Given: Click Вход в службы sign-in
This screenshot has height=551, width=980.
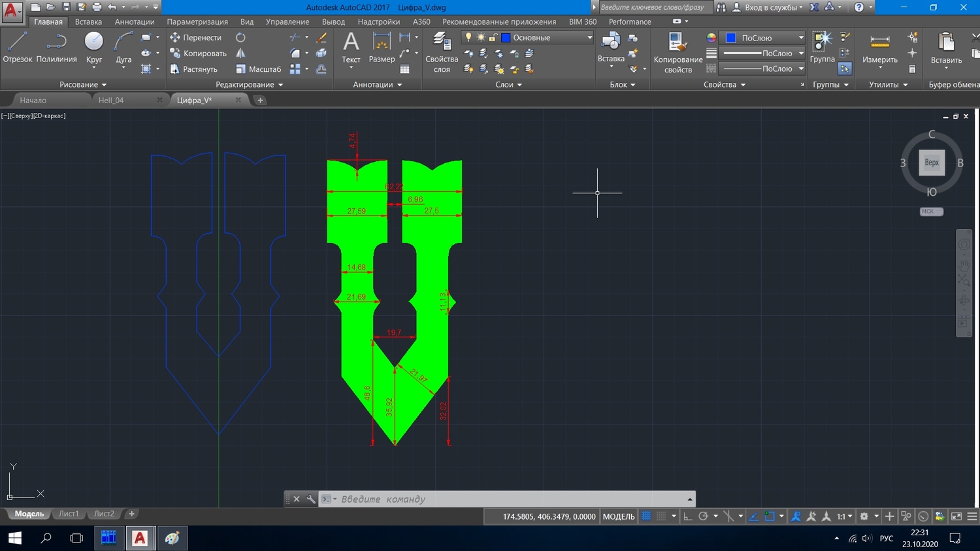Looking at the screenshot, I should point(768,7).
